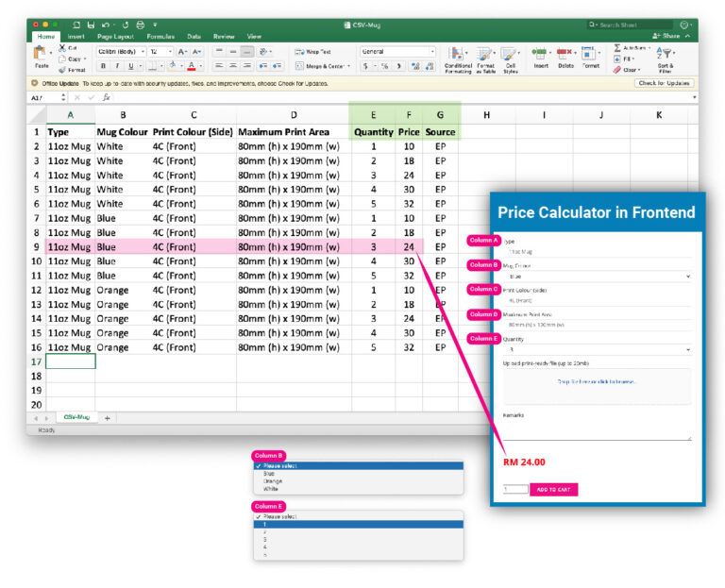Expand the AutoSum dropdown

point(649,47)
